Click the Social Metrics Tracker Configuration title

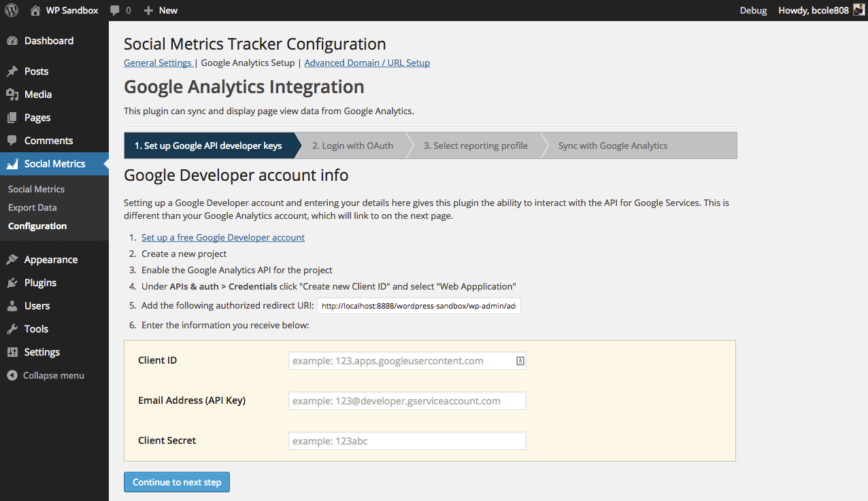point(255,44)
